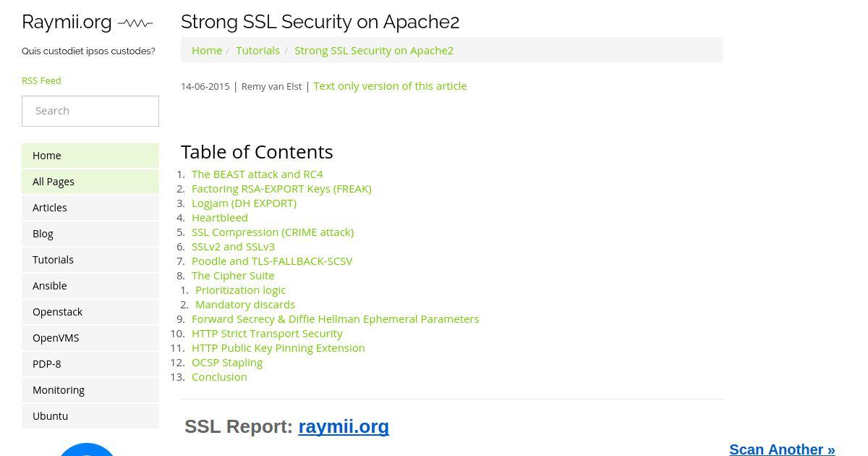Open the Ansible sidebar category
This screenshot has height=456, width=868.
[x=90, y=286]
